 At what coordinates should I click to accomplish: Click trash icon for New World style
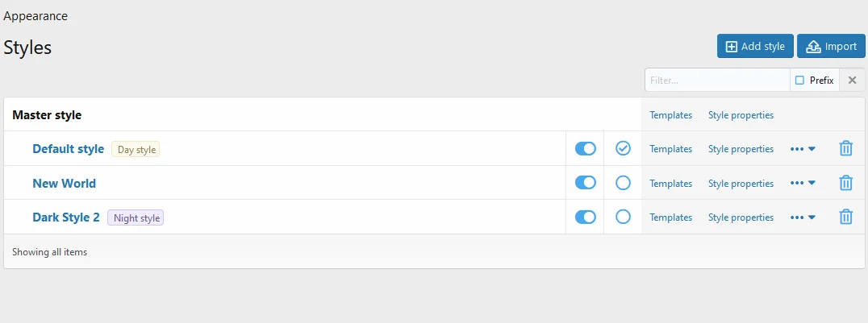click(x=845, y=183)
